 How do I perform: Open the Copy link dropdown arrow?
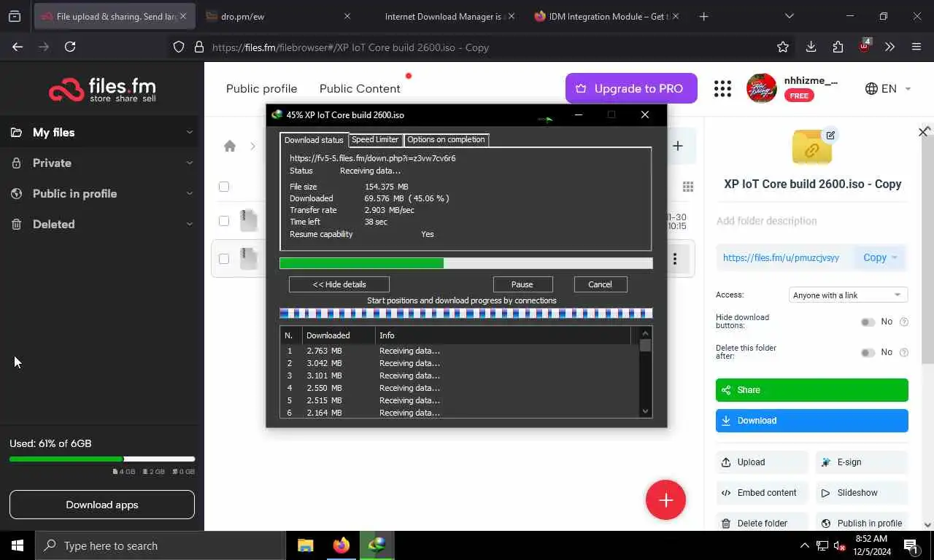click(x=895, y=257)
